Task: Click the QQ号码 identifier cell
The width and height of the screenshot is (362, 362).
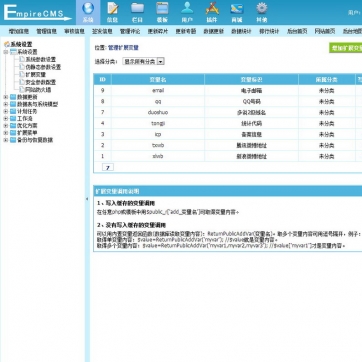Action: (x=251, y=101)
